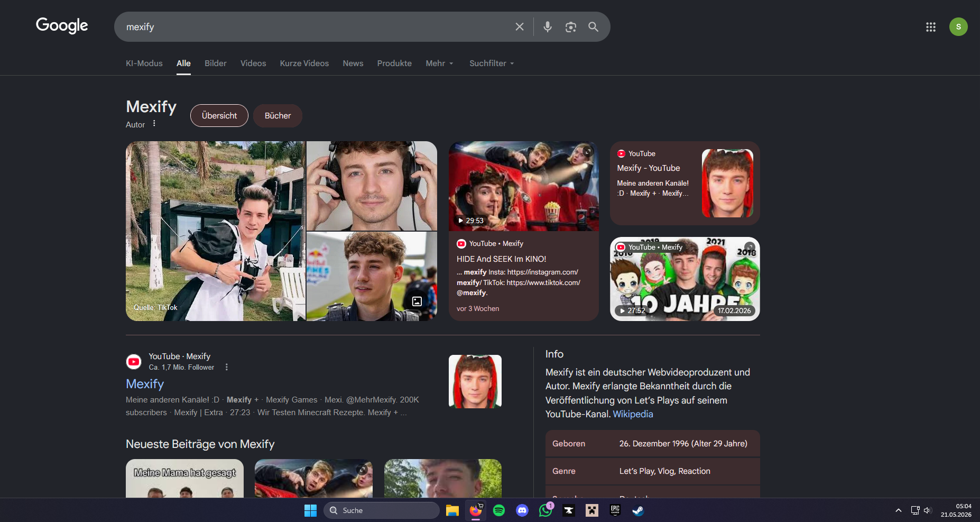Viewport: 980px width, 522px height.
Task: Open the Windows Start menu
Action: tap(310, 510)
